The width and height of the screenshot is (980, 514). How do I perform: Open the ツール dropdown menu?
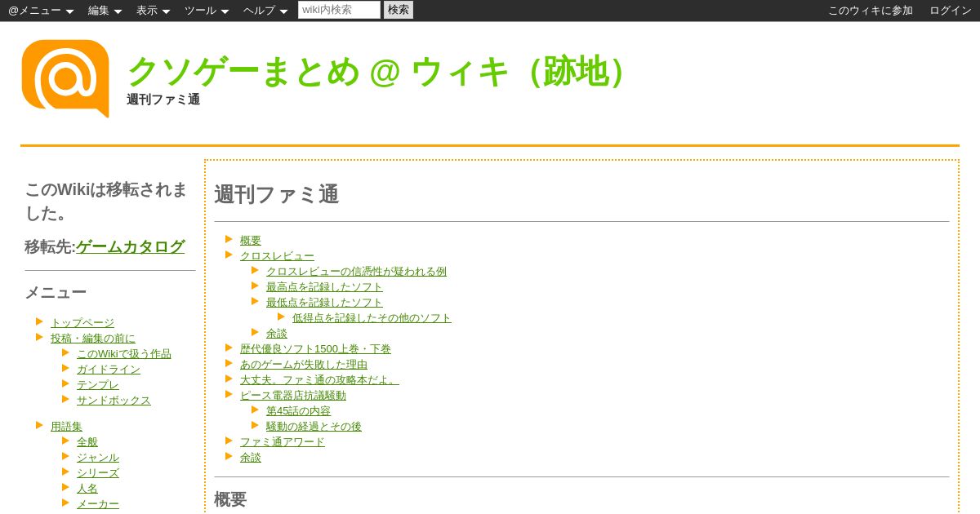tap(207, 11)
